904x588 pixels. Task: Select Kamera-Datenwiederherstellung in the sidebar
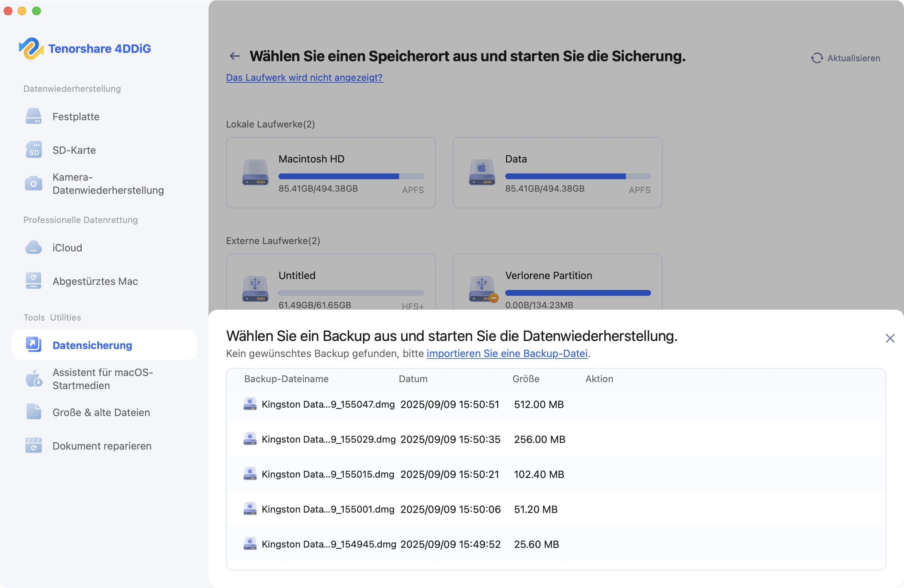[104, 183]
